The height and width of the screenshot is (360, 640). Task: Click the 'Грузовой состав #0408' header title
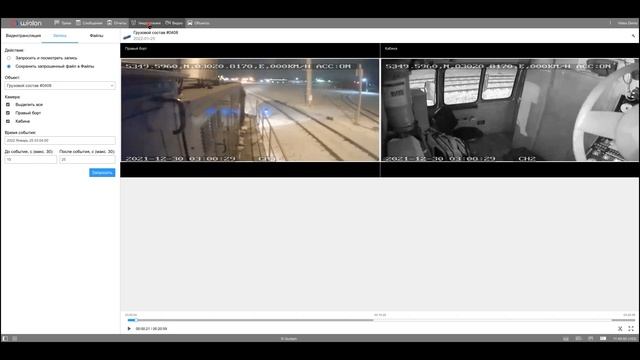[x=156, y=33]
